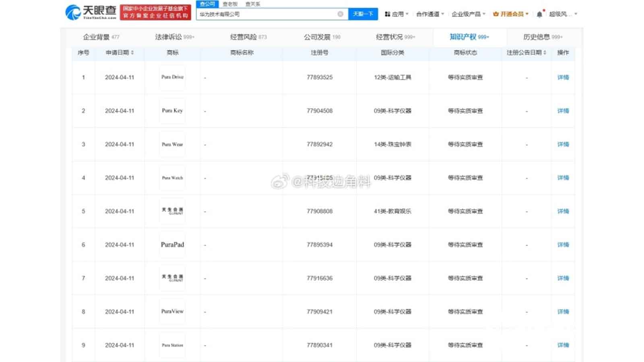This screenshot has width=644, height=362.
Task: Expand the 应用 dropdown menu
Action: click(x=396, y=14)
